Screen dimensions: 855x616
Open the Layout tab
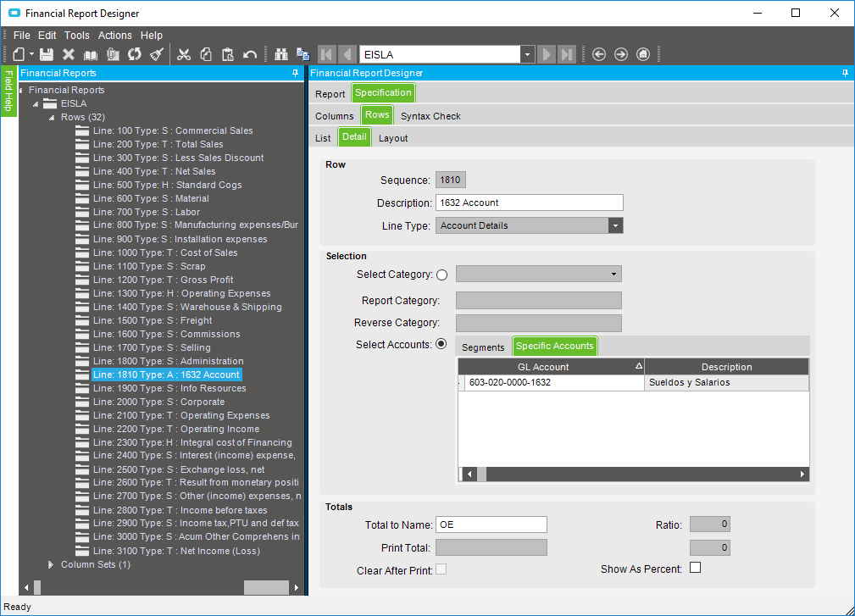tap(393, 138)
